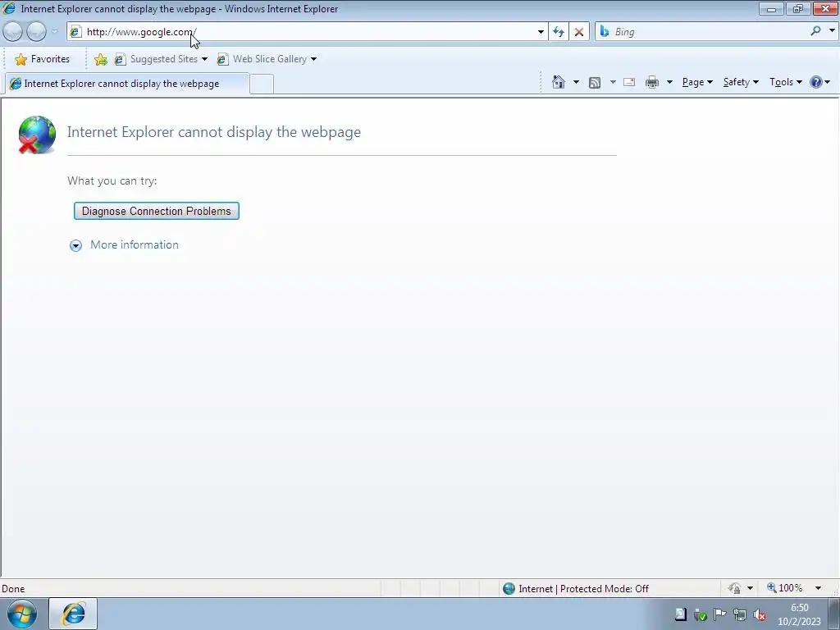Click the Forward navigation button
Image resolution: width=840 pixels, height=630 pixels.
(x=36, y=32)
